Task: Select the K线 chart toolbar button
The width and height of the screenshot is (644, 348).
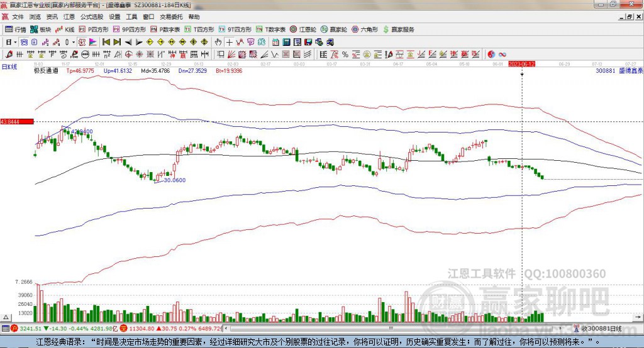Action: click(65, 30)
